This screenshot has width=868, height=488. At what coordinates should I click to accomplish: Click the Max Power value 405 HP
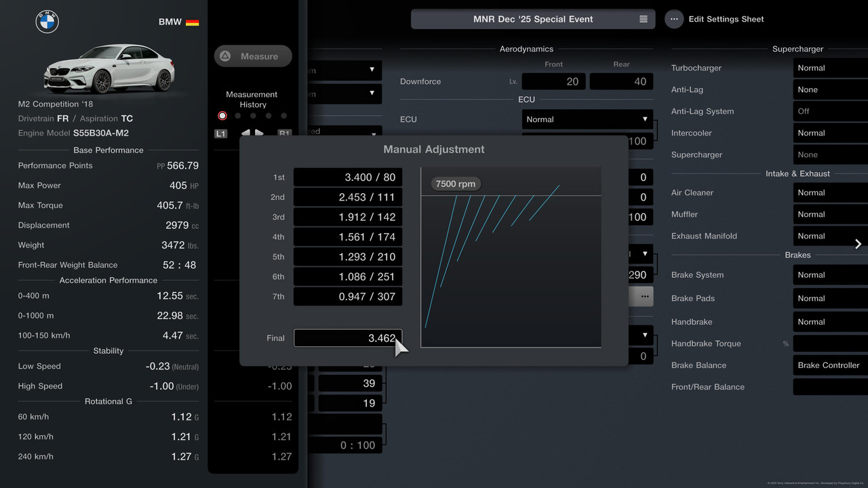click(x=184, y=185)
